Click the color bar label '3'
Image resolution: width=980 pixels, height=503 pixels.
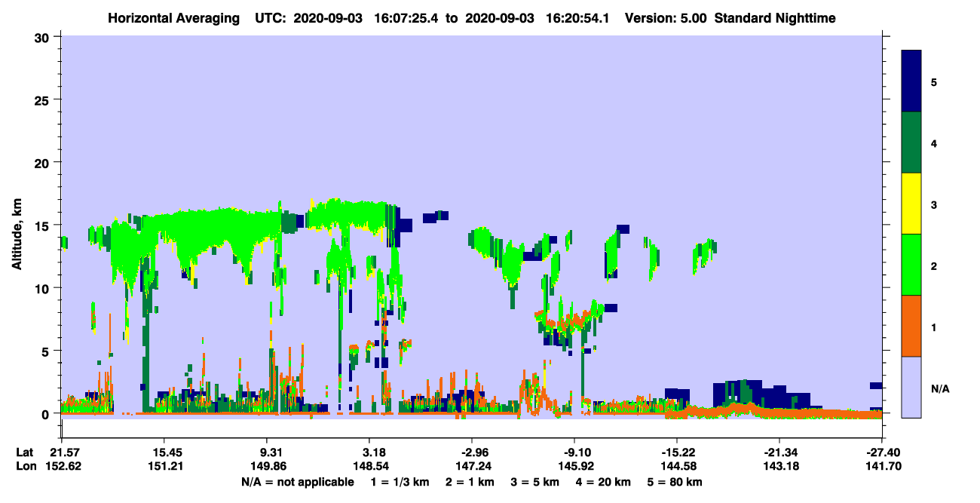pos(934,204)
